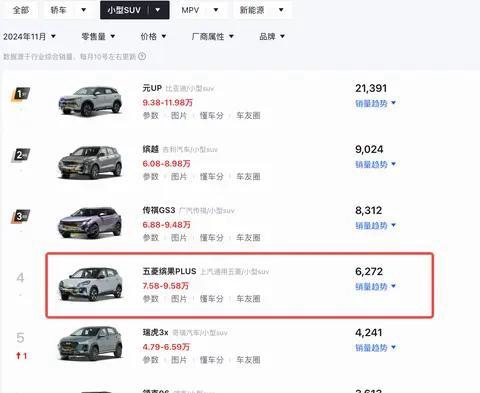Viewport: 480px width, 393px height.
Task: Click the rank 2 badge icon
Action: (x=21, y=155)
